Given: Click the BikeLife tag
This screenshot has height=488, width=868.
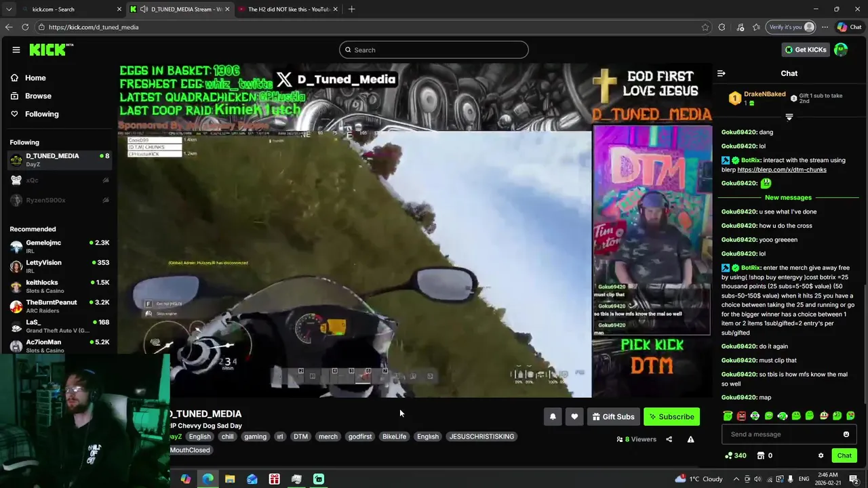Looking at the screenshot, I should click(x=394, y=436).
